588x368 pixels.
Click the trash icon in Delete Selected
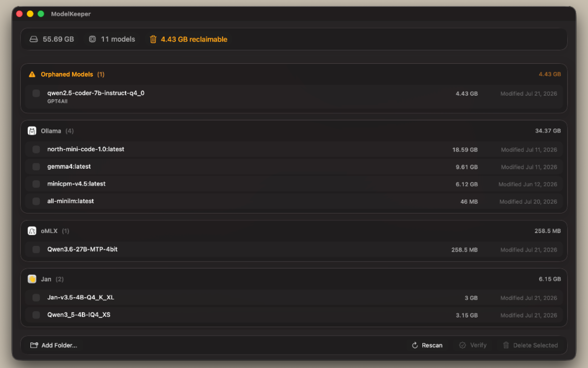pos(506,345)
